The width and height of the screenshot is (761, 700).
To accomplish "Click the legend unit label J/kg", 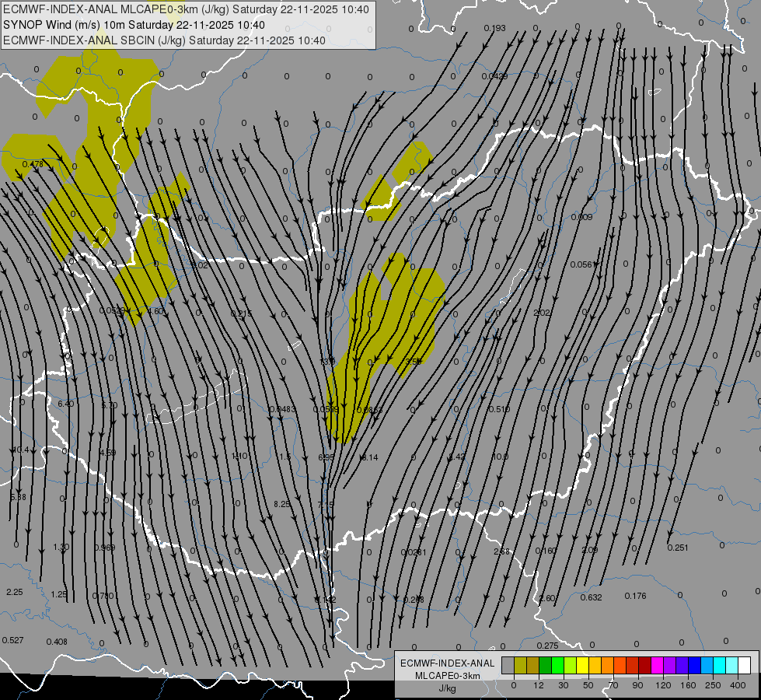I will click(x=447, y=688).
